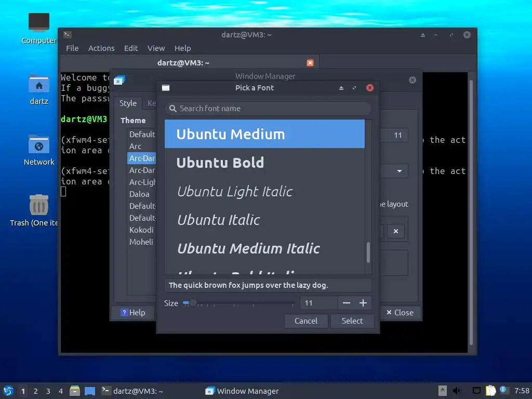The height and width of the screenshot is (399, 532).
Task: Select the Ubuntu Medium Italic font
Action: coord(264,248)
